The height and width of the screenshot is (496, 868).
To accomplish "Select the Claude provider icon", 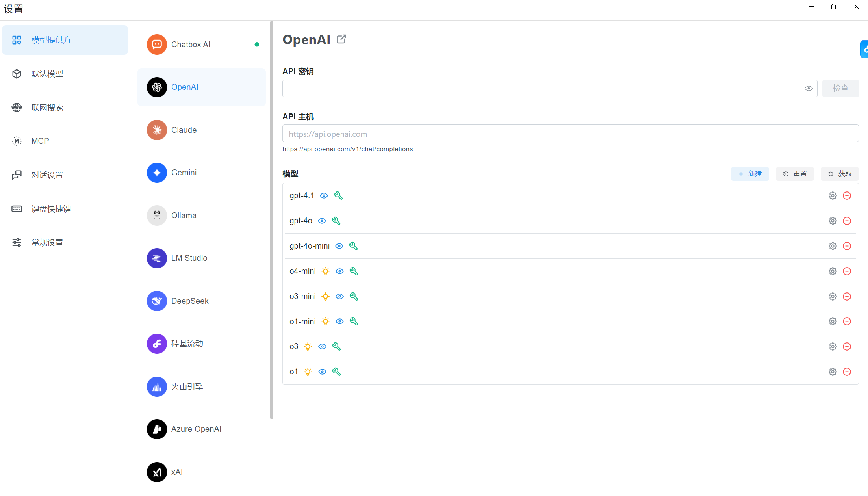I will tap(157, 130).
